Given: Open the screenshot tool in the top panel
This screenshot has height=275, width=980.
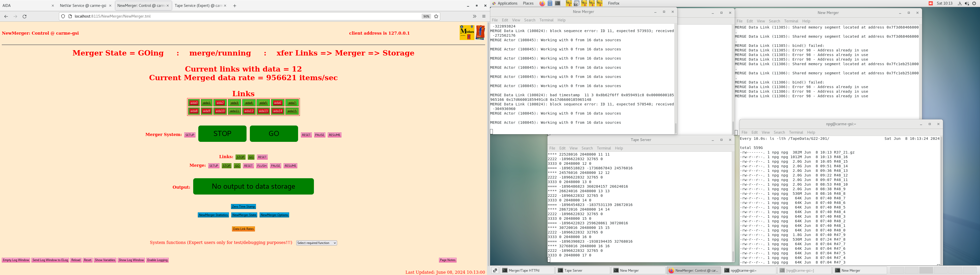Looking at the screenshot, I should click(x=576, y=3).
